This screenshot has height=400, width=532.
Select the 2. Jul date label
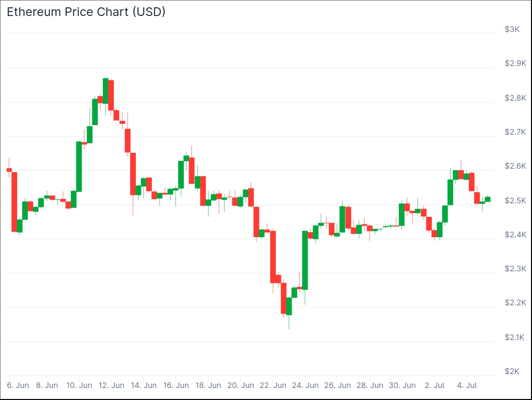[435, 386]
